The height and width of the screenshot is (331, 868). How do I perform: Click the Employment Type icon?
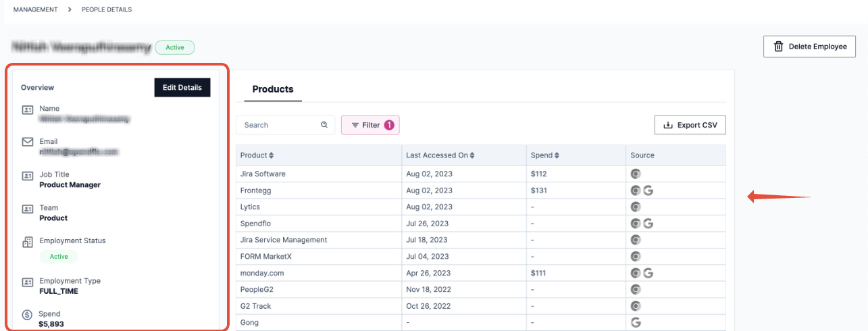pos(28,282)
